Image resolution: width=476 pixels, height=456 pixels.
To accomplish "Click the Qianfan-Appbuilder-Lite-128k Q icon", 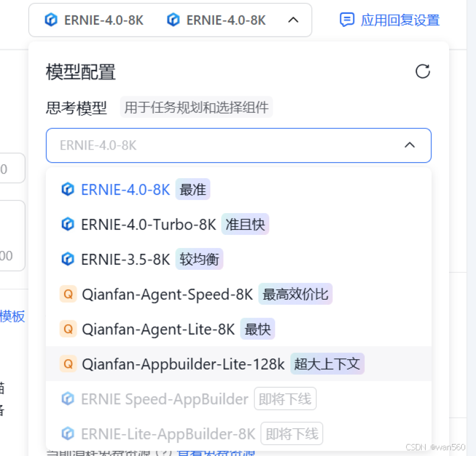I will click(x=68, y=364).
